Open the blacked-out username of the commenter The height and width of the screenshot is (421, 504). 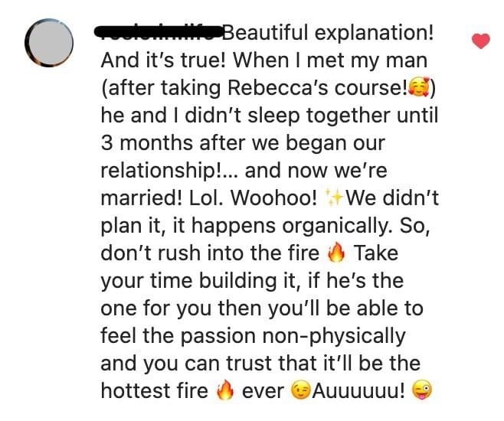tap(159, 32)
